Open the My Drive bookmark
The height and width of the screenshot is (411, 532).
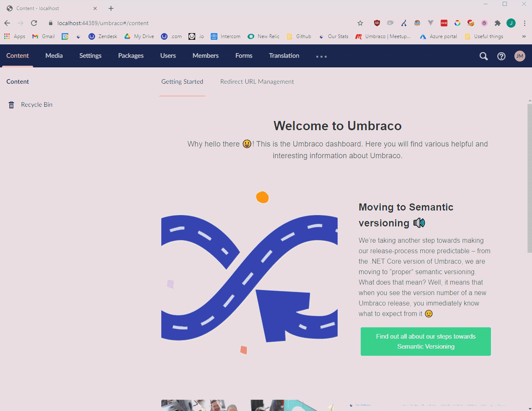pos(139,36)
